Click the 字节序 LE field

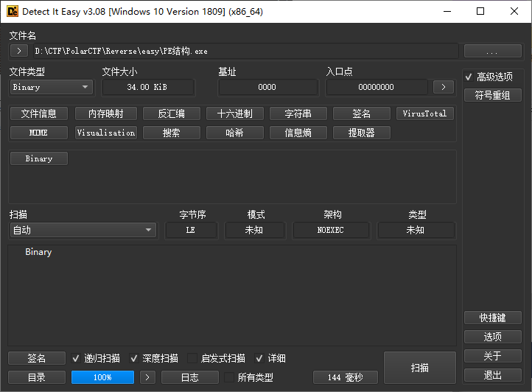pos(191,230)
